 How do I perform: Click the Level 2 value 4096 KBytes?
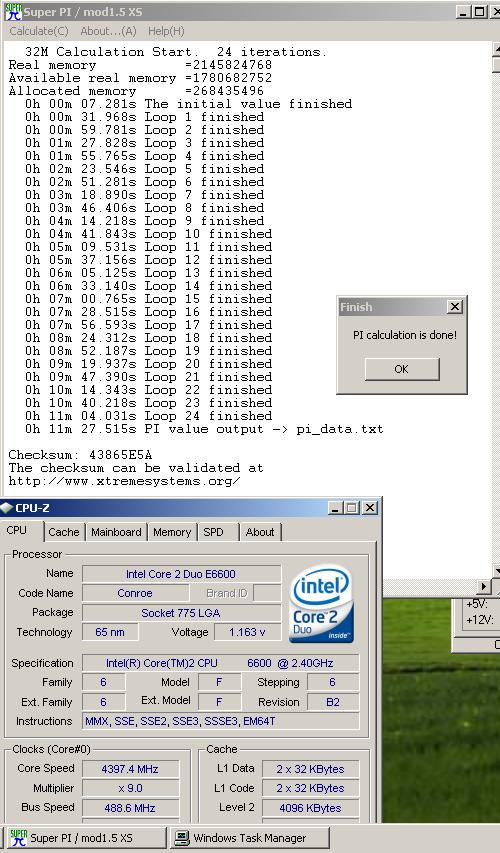click(x=310, y=808)
